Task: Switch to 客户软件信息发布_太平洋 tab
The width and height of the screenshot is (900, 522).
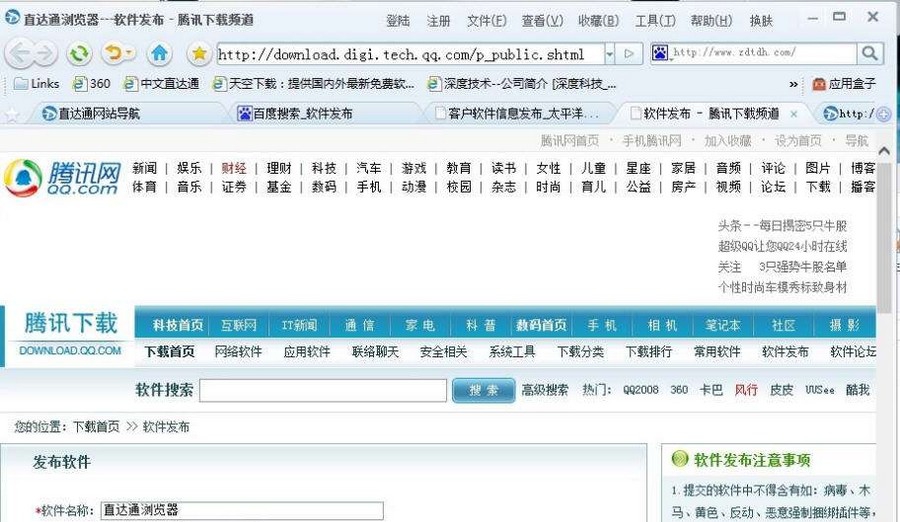Action: coord(517,114)
